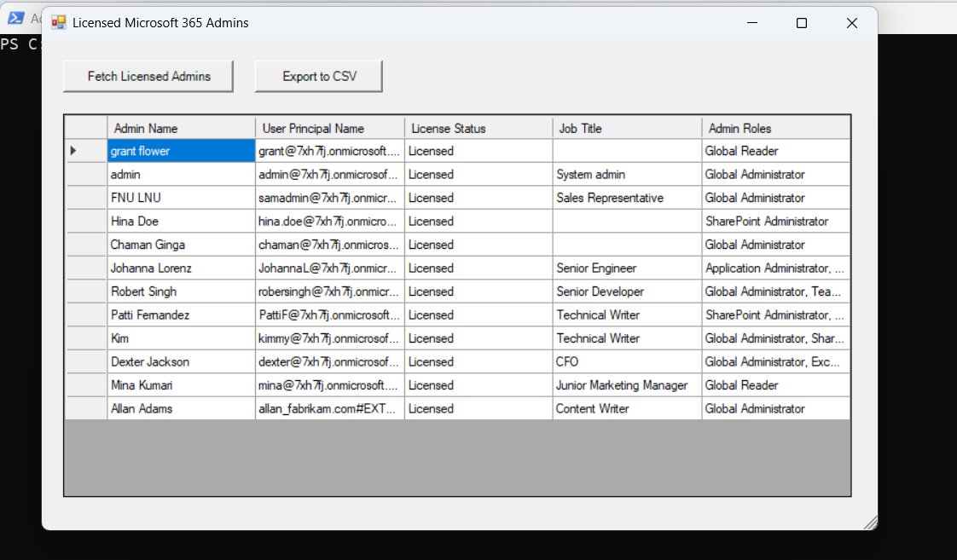Select the 'Patti Fernandez' name cell
The image size is (957, 560).
(x=182, y=315)
